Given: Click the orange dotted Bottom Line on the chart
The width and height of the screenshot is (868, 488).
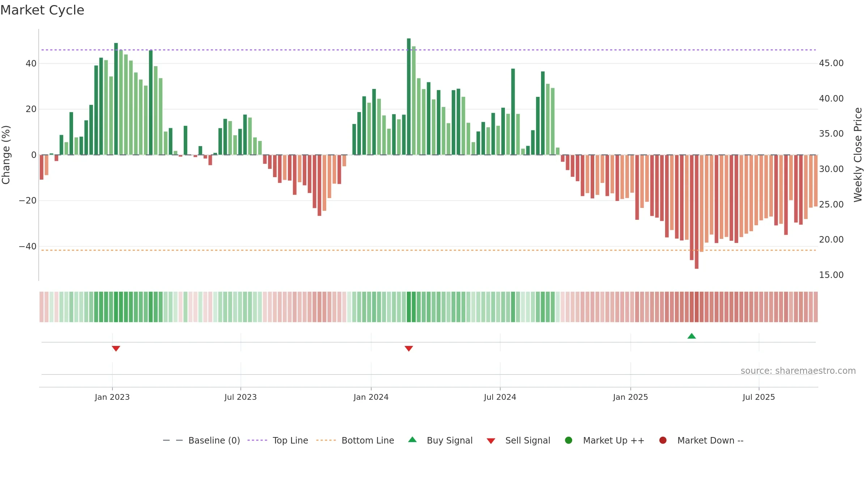Looking at the screenshot, I should point(429,250).
